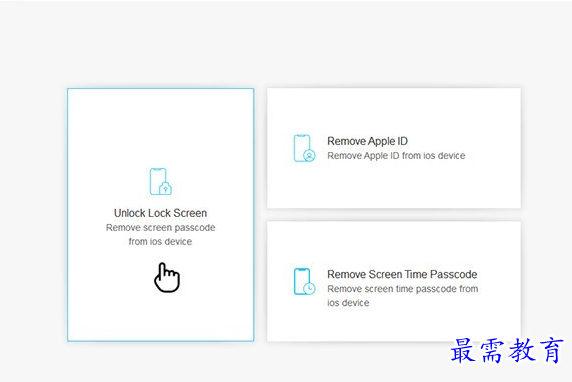Click "Remove screen passcode from ios device" description

pos(161,235)
